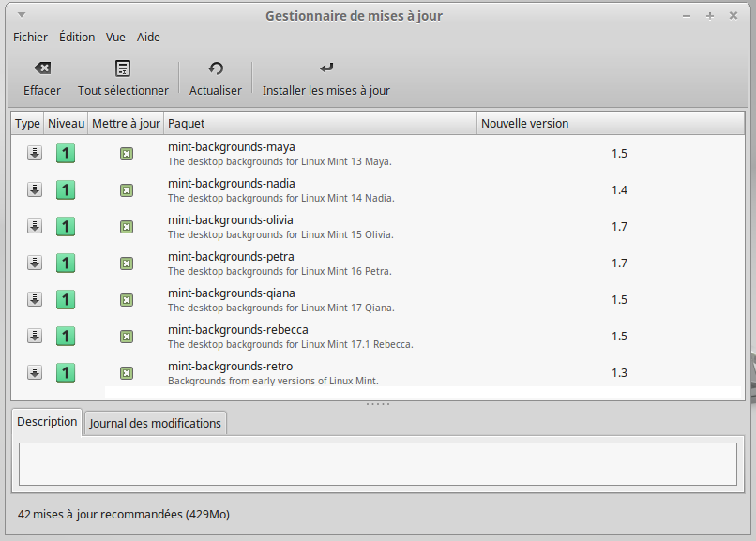Click the description mentioning Linux Mint 17.1 Rebecca
756x541 pixels.
coord(291,344)
